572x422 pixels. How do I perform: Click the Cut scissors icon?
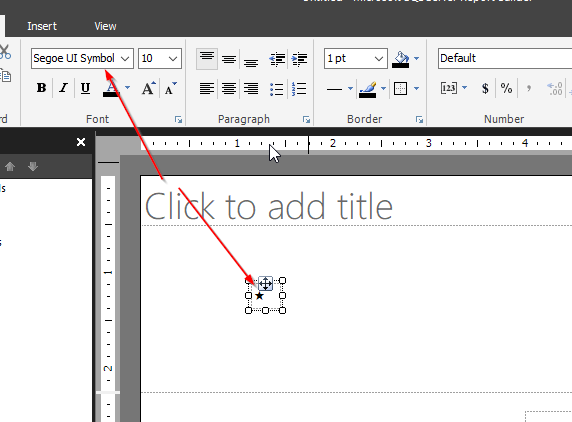point(5,52)
